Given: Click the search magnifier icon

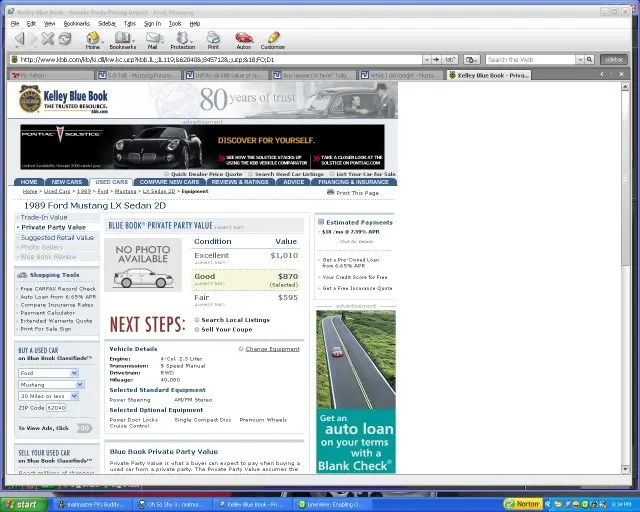Looking at the screenshot, I should pos(589,60).
